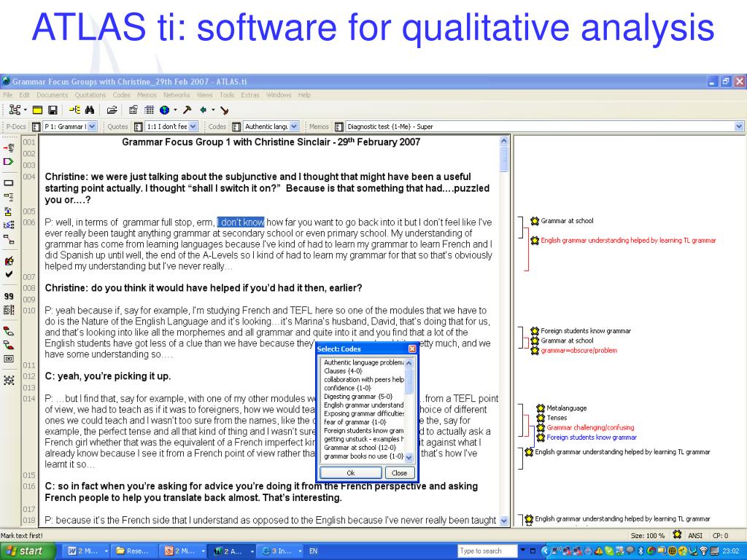747x560 pixels.
Task: Switch to the '3 In...' Internet Explorer taskbar item
Action: pyautogui.click(x=282, y=551)
